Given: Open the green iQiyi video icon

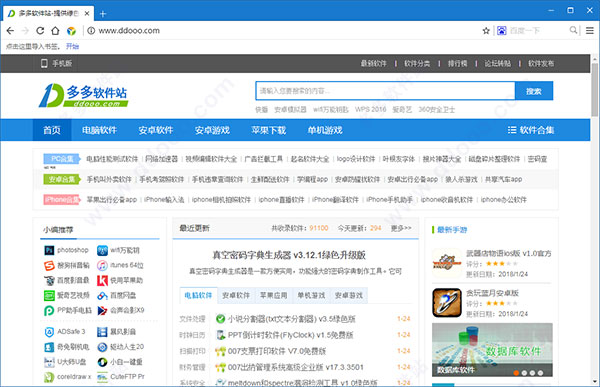Looking at the screenshot, I should click(x=49, y=296).
